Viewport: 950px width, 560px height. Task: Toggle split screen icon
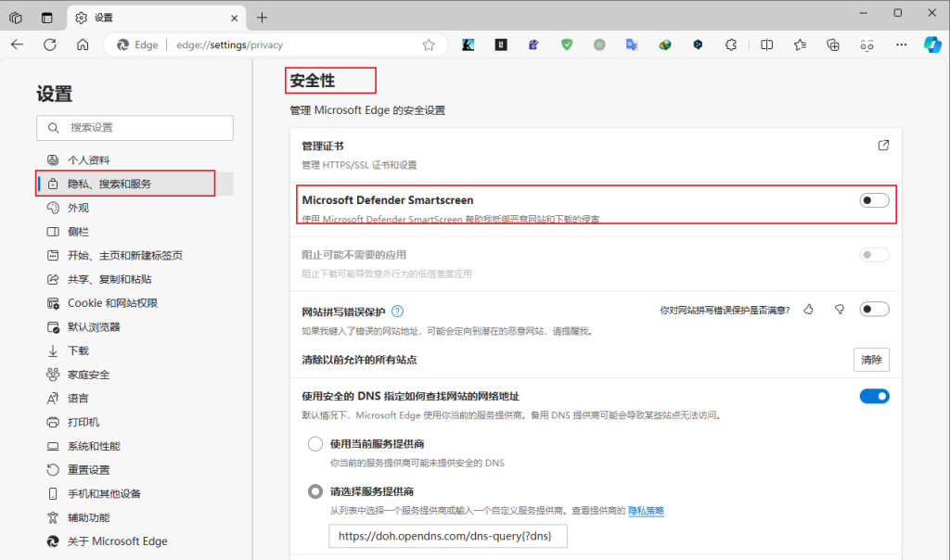pos(766,45)
